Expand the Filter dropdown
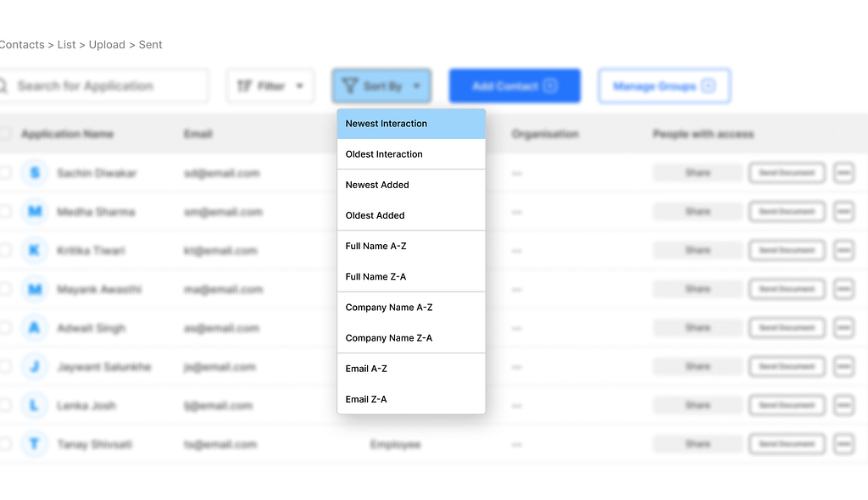The width and height of the screenshot is (868, 500). (298, 86)
